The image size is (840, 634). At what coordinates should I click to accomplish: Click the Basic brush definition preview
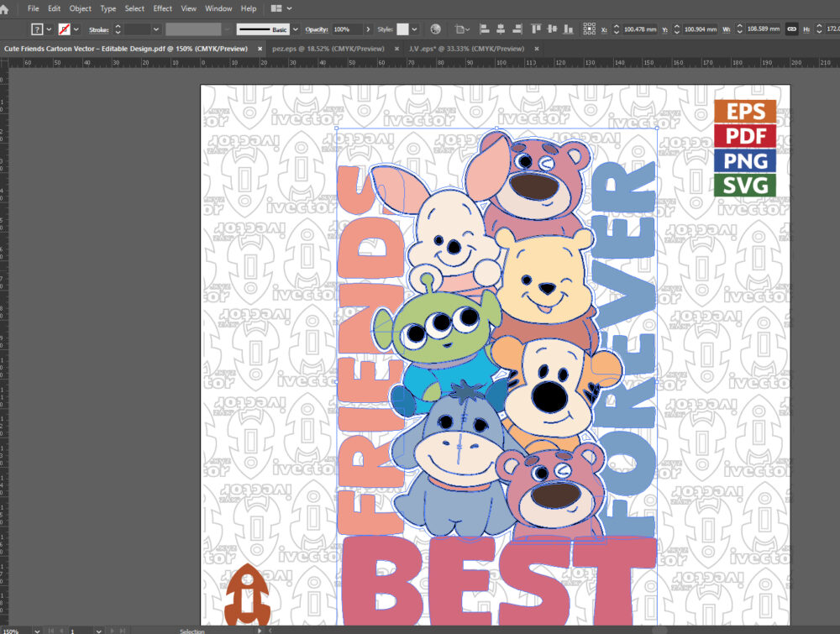point(262,29)
